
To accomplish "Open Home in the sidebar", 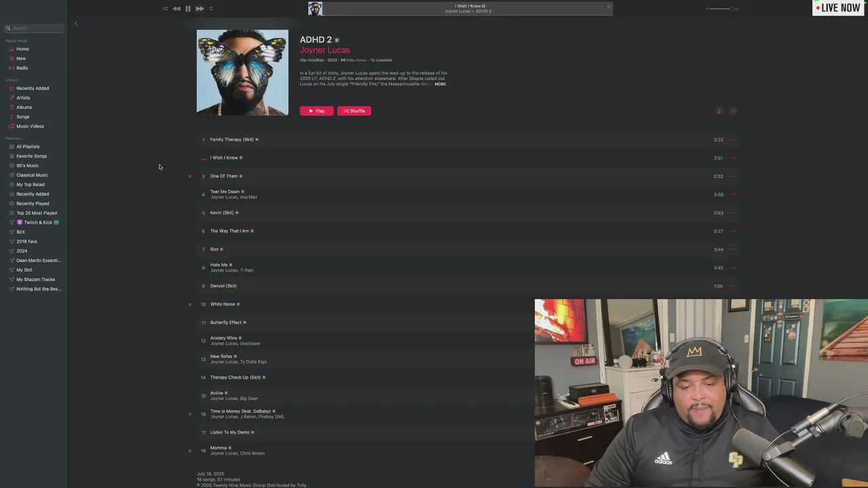I will (x=22, y=49).
